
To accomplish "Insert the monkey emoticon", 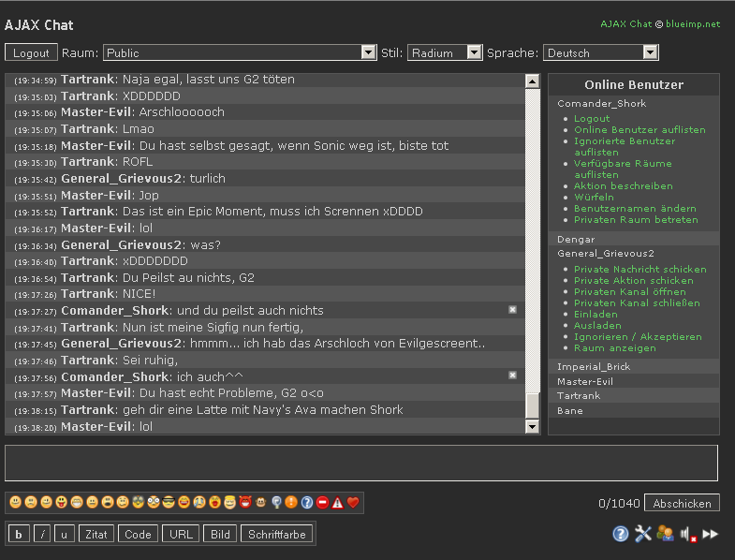I will [x=260, y=503].
